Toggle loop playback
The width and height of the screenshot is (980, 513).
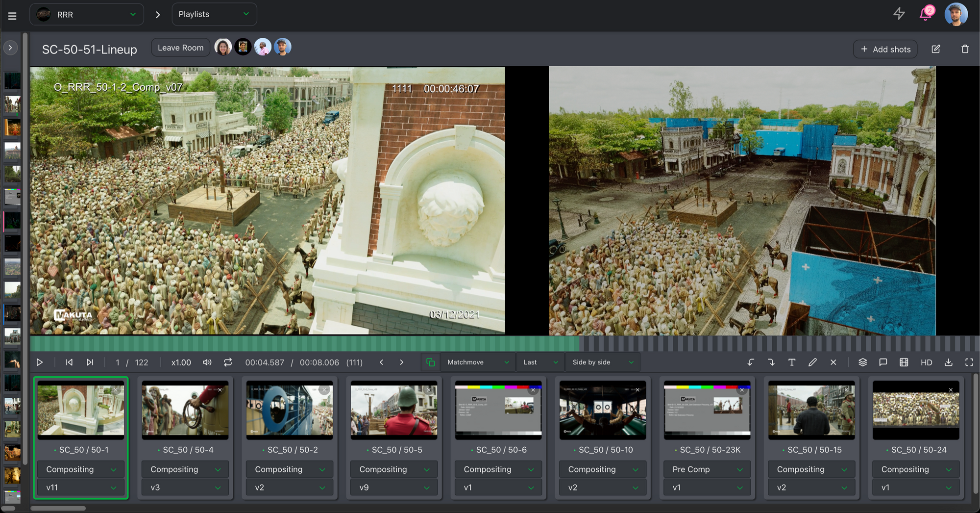click(228, 362)
